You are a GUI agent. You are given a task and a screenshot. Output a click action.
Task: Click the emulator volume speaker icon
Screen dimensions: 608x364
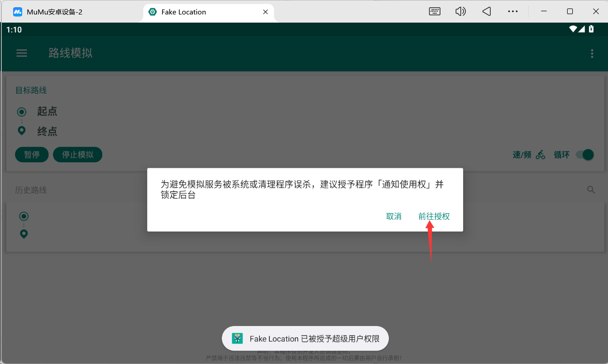tap(460, 12)
